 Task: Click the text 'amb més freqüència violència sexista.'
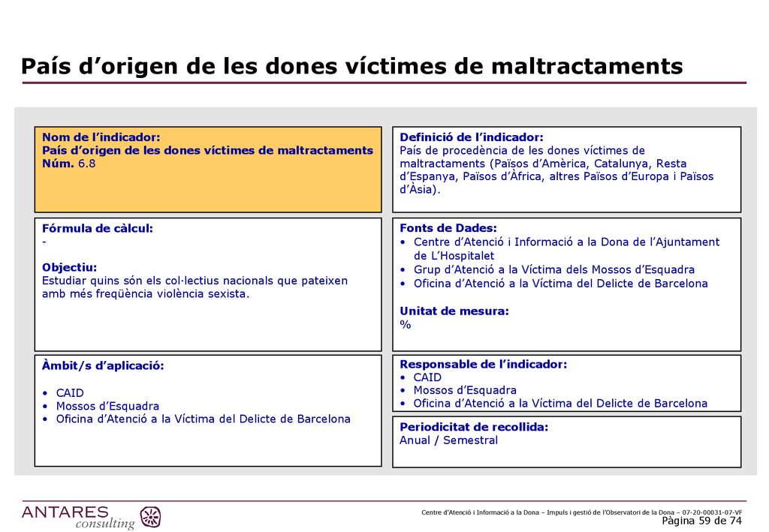pyautogui.click(x=146, y=294)
